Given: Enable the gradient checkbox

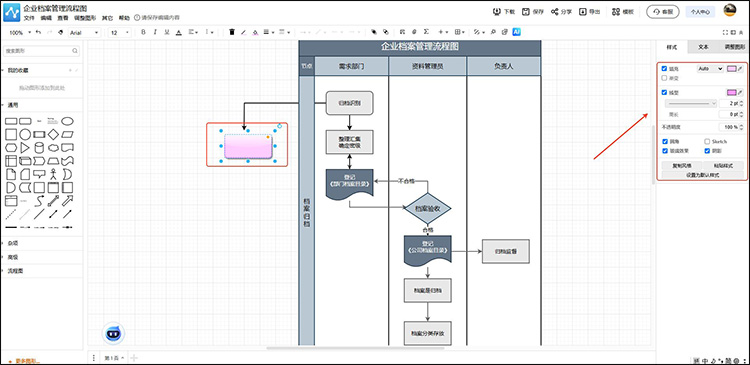Looking at the screenshot, I should click(664, 77).
